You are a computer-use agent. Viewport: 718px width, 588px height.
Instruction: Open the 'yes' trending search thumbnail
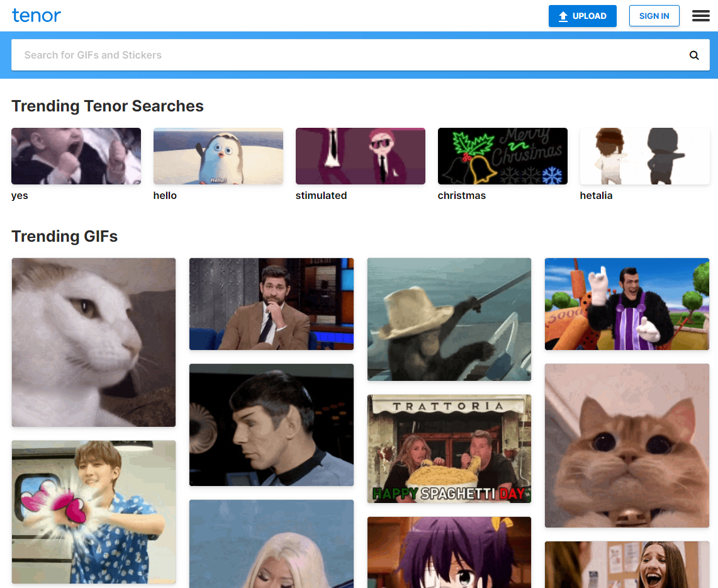point(76,156)
